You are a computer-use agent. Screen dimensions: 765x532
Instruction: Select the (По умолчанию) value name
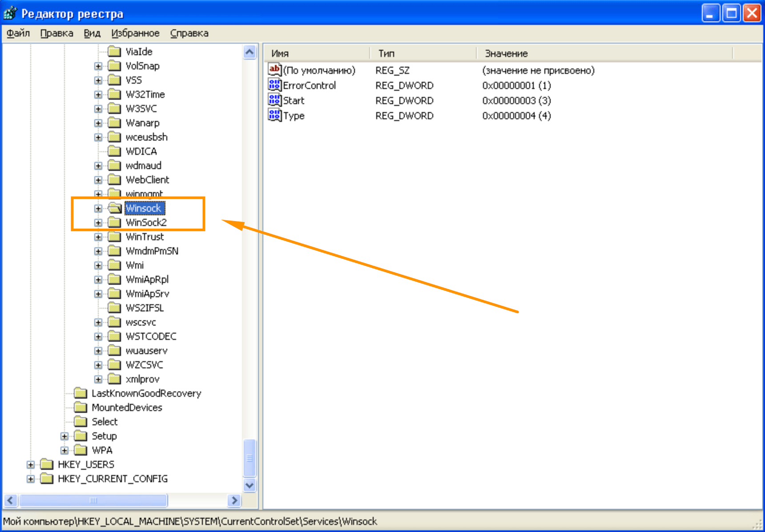point(319,70)
